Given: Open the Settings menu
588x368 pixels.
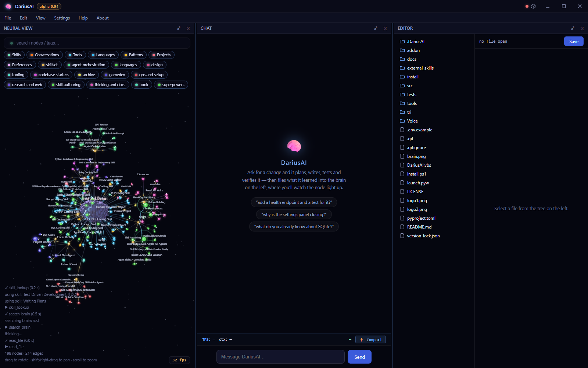Looking at the screenshot, I should point(62,18).
